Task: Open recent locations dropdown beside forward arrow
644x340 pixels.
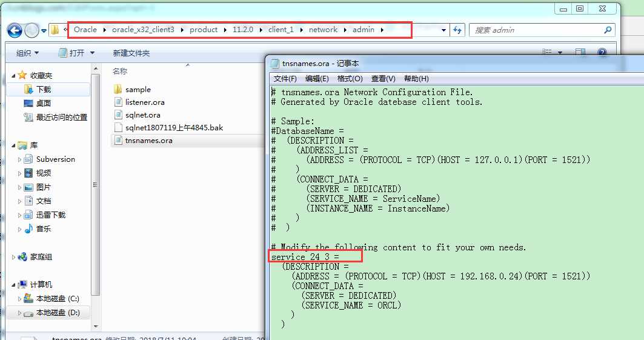Action: pos(44,30)
